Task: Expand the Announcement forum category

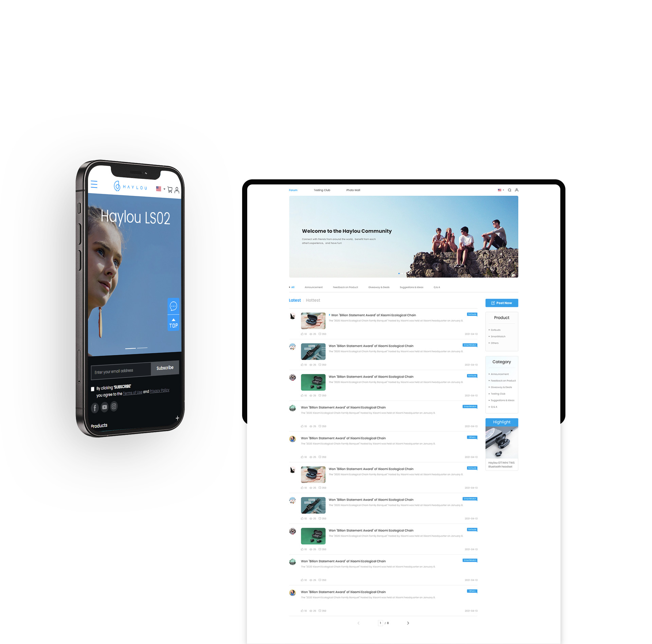Action: click(500, 374)
